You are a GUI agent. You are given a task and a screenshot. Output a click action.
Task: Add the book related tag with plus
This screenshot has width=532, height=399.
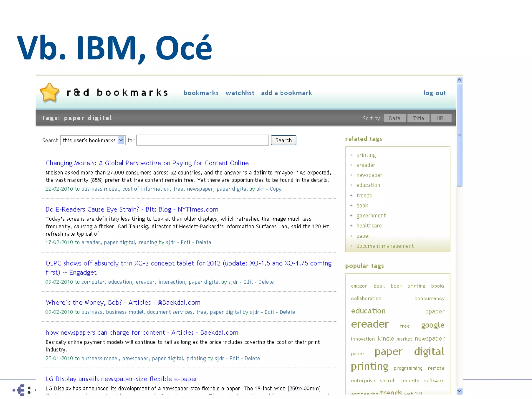click(x=351, y=206)
